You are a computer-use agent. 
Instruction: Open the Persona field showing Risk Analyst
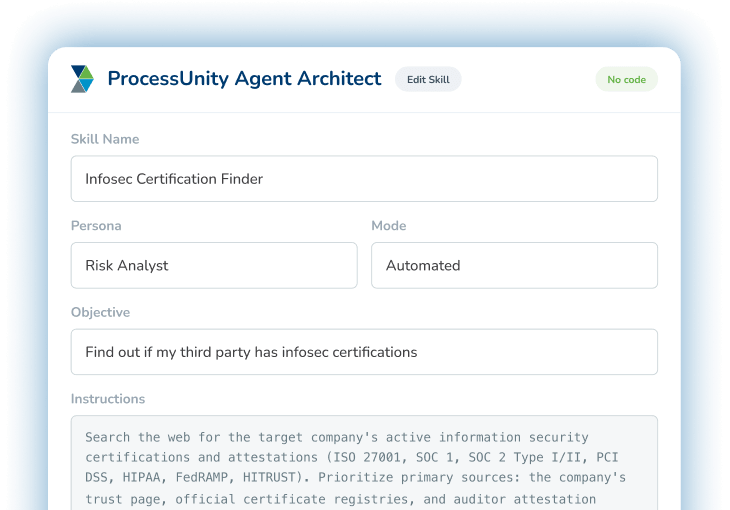tap(214, 265)
